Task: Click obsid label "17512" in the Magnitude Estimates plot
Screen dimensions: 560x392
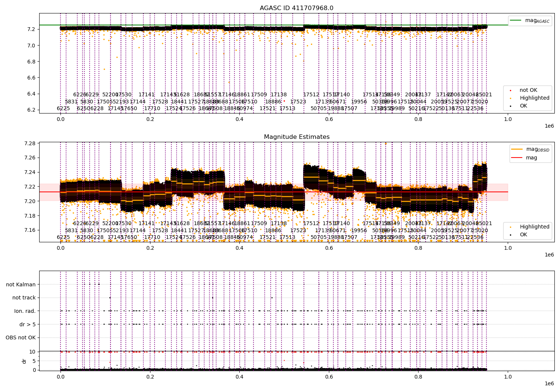Action: (311, 224)
